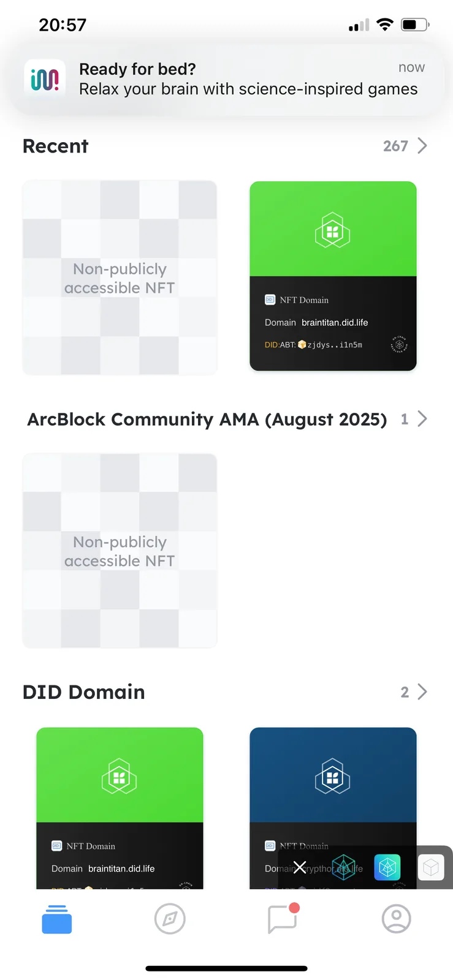Open the profile tab icon
This screenshot has height=980, width=453.
point(397,919)
